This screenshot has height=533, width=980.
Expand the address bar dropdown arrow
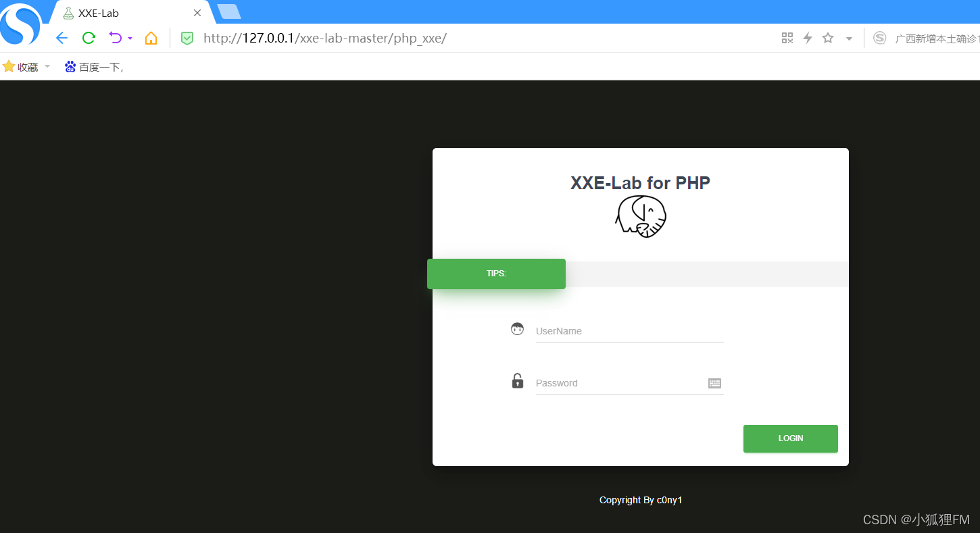click(849, 39)
